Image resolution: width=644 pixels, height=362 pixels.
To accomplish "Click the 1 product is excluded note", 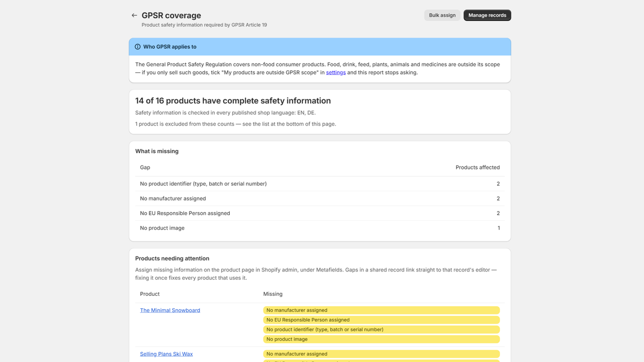I will coord(236,124).
